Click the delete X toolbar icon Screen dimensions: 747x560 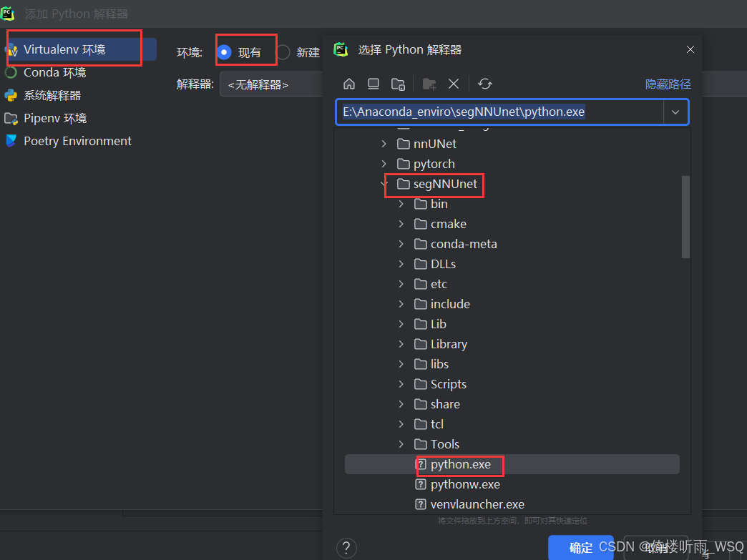(x=454, y=84)
